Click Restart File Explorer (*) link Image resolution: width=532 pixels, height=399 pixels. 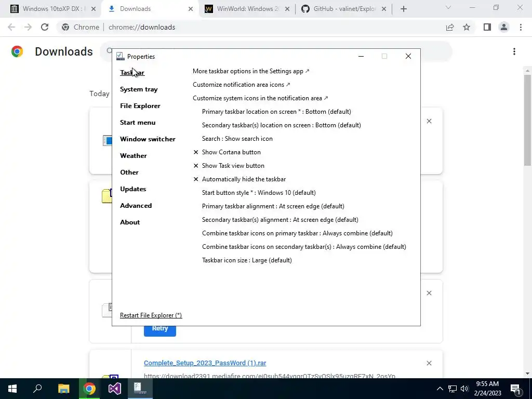pyautogui.click(x=151, y=315)
